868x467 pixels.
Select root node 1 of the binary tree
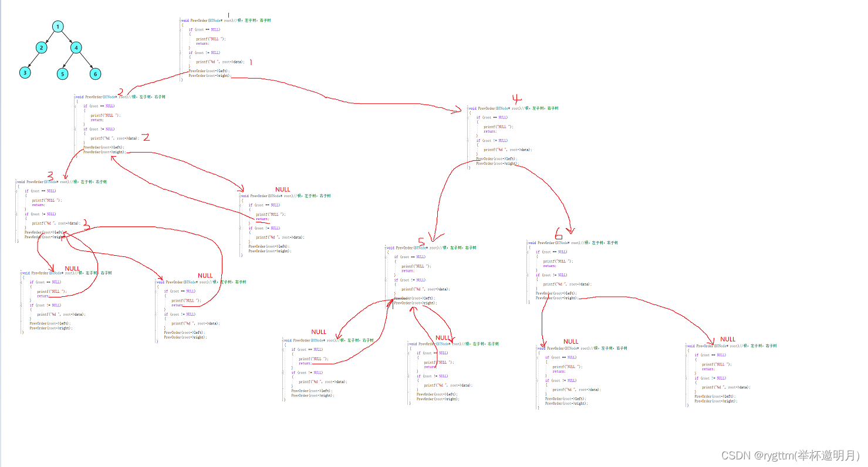point(58,26)
